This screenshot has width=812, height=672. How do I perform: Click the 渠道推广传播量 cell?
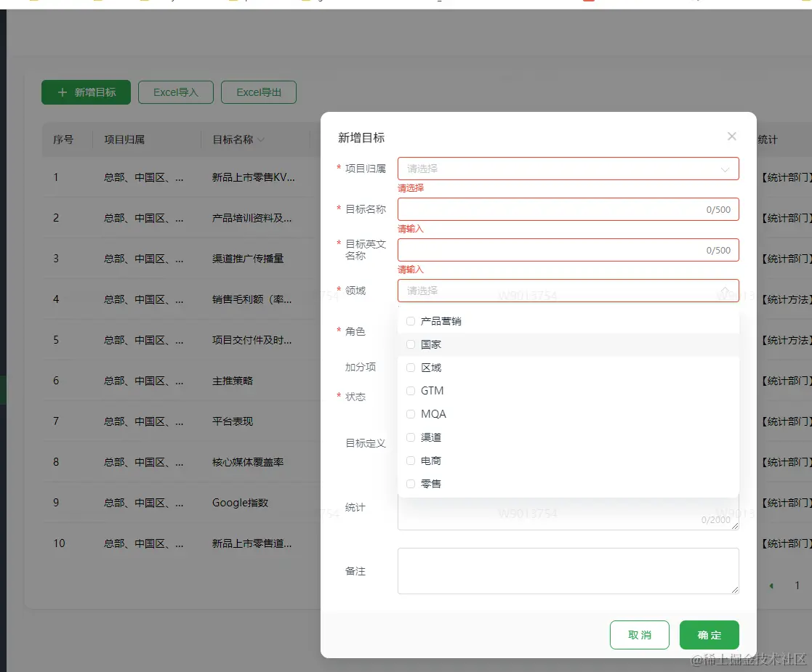[x=248, y=259]
